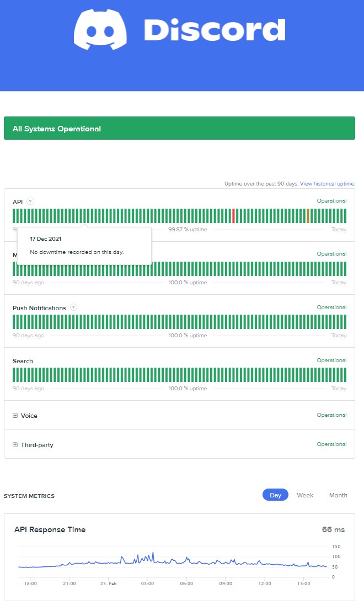Click the API response time line chart
Screen dimensions: 364x610
pyautogui.click(x=173, y=561)
